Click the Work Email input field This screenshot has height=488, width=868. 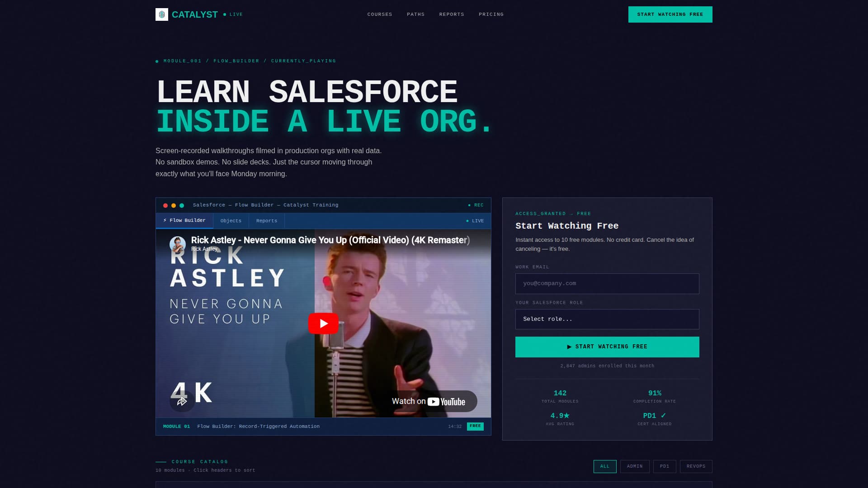pyautogui.click(x=607, y=284)
